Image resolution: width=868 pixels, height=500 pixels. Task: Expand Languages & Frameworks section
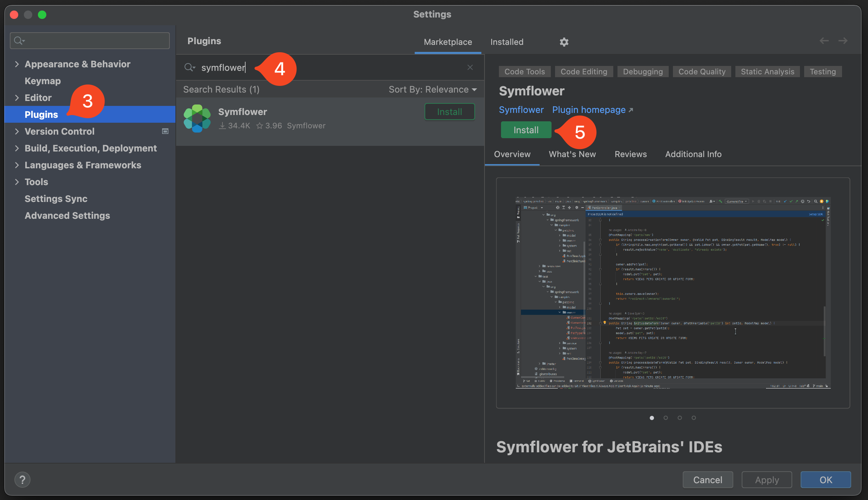click(17, 165)
